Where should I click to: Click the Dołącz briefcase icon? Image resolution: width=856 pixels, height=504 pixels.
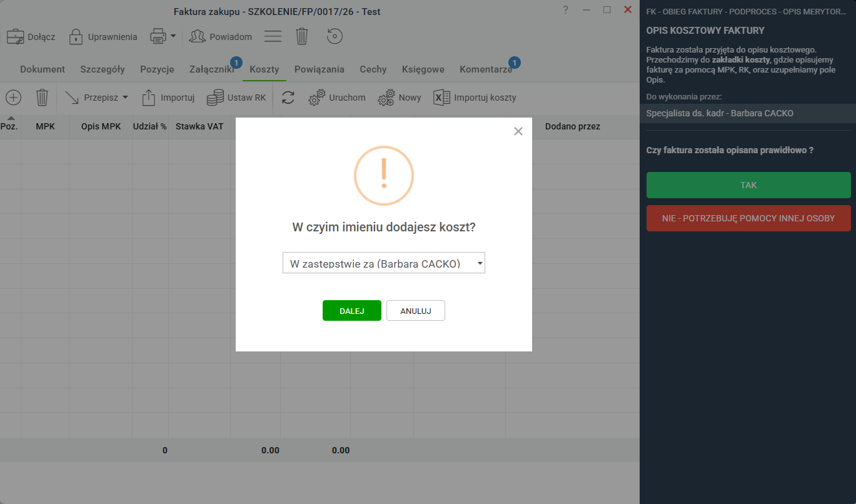click(x=16, y=36)
